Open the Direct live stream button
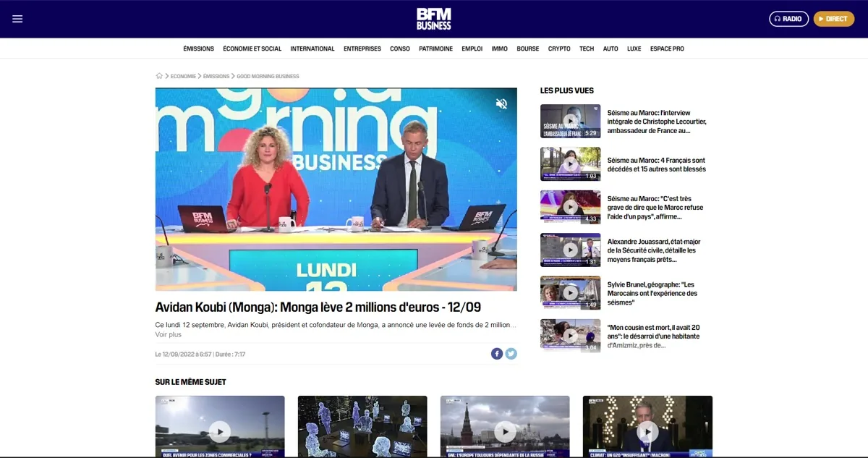868x458 pixels. tap(834, 19)
